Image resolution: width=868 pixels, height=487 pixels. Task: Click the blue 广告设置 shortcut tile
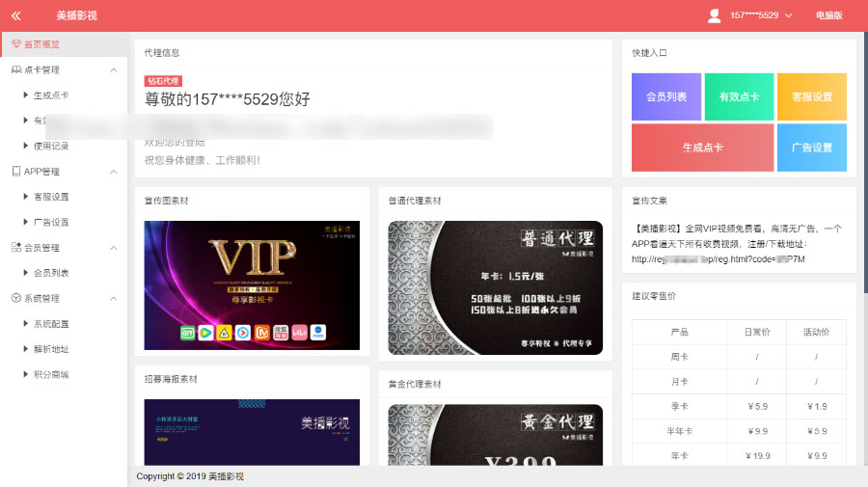pos(812,148)
